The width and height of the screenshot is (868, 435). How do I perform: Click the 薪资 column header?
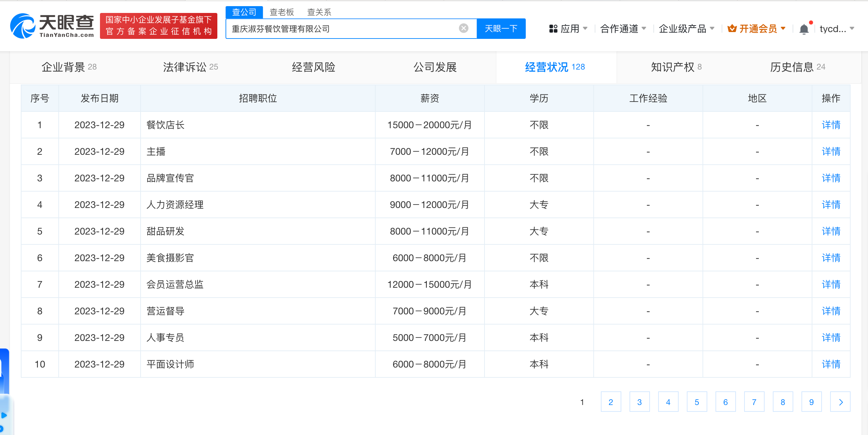[430, 99]
